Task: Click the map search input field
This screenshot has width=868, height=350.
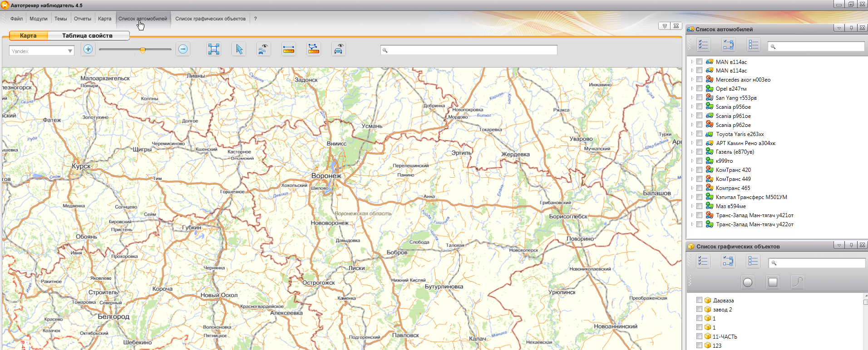Action: tap(469, 50)
